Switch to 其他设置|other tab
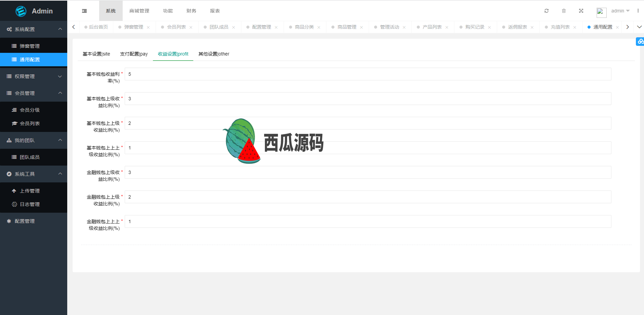 (214, 54)
